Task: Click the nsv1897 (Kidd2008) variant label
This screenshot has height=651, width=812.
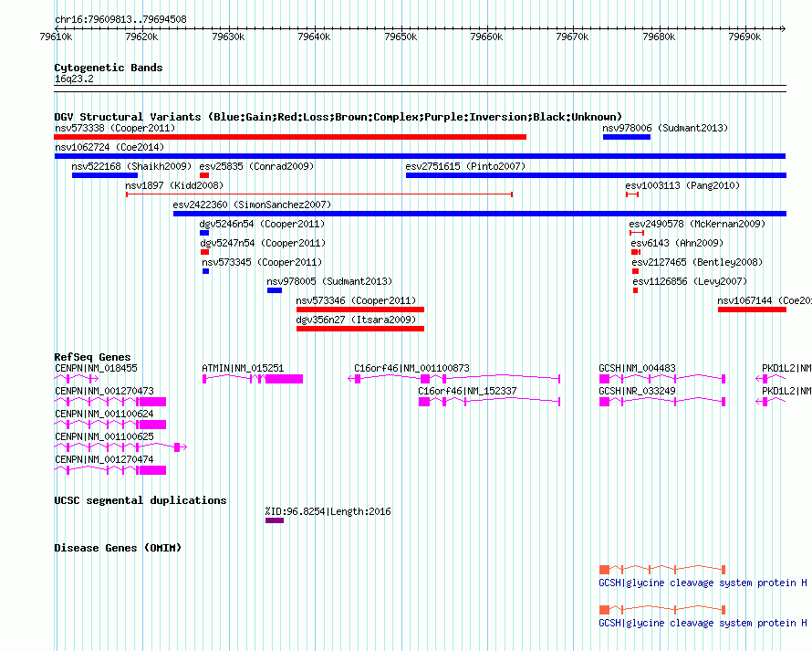Action: pyautogui.click(x=174, y=185)
